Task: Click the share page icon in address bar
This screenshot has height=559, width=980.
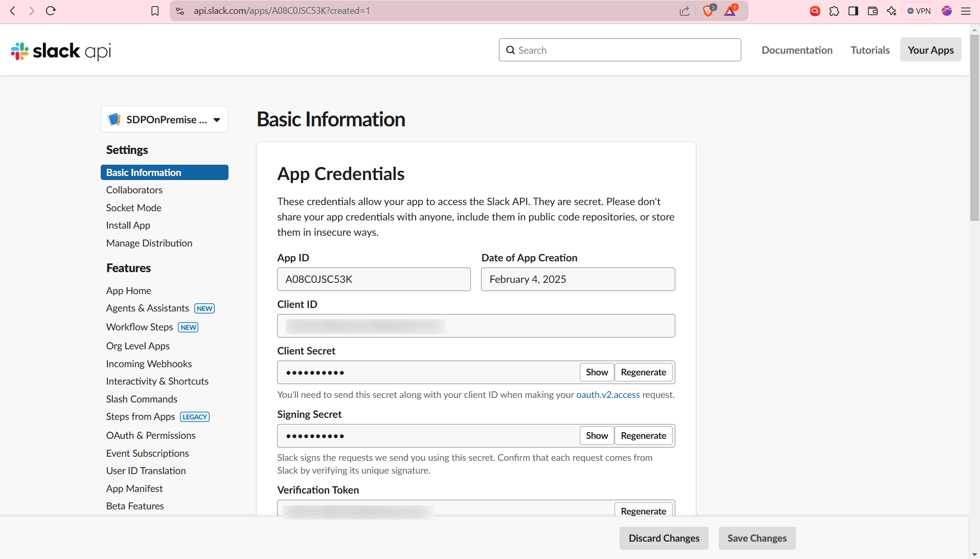Action: point(685,11)
